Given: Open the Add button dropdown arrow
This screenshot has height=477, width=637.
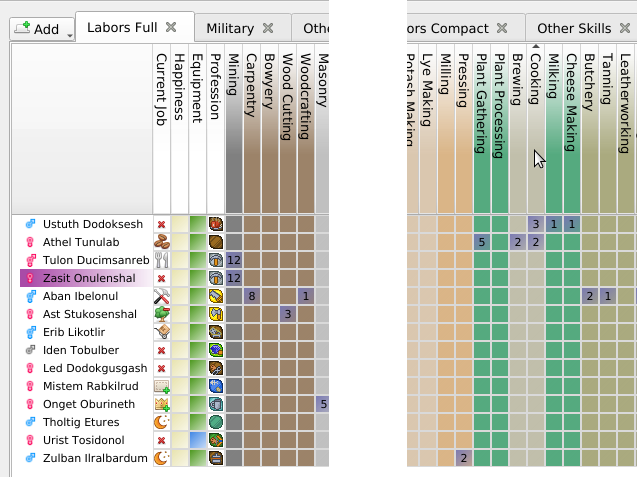Looking at the screenshot, I should [70, 34].
